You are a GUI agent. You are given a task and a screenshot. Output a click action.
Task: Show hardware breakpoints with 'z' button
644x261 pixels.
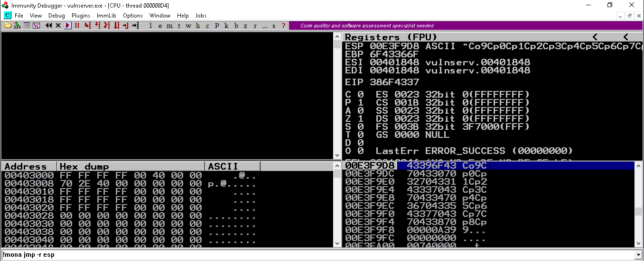[x=245, y=26]
